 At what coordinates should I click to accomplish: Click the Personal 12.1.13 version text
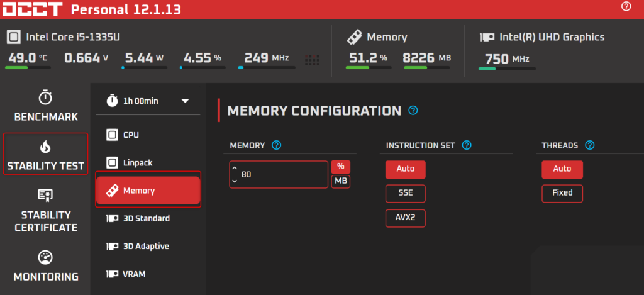pyautogui.click(x=126, y=10)
